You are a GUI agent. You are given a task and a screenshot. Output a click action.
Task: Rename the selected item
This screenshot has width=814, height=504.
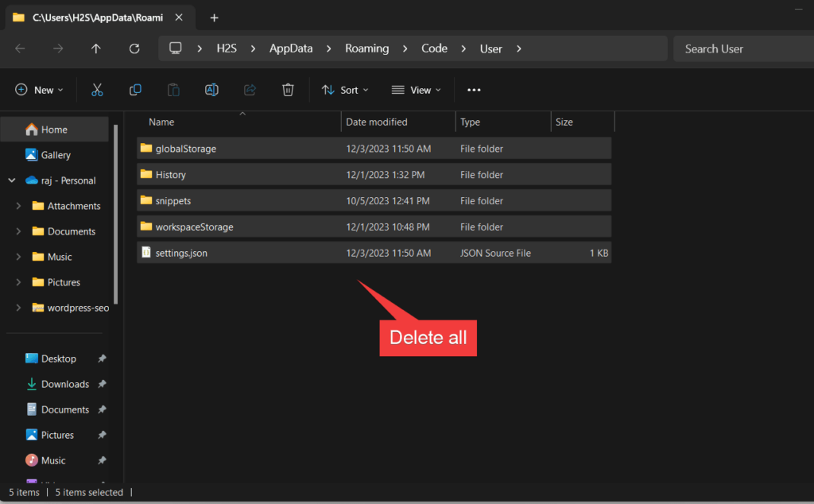[x=211, y=89]
